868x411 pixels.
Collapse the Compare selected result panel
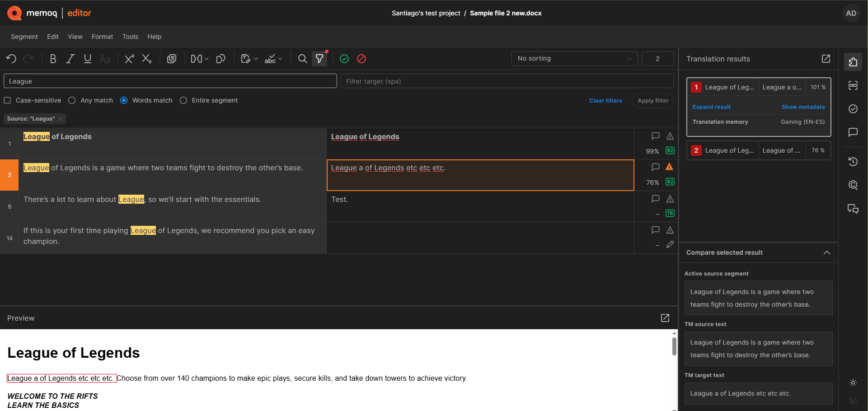827,252
